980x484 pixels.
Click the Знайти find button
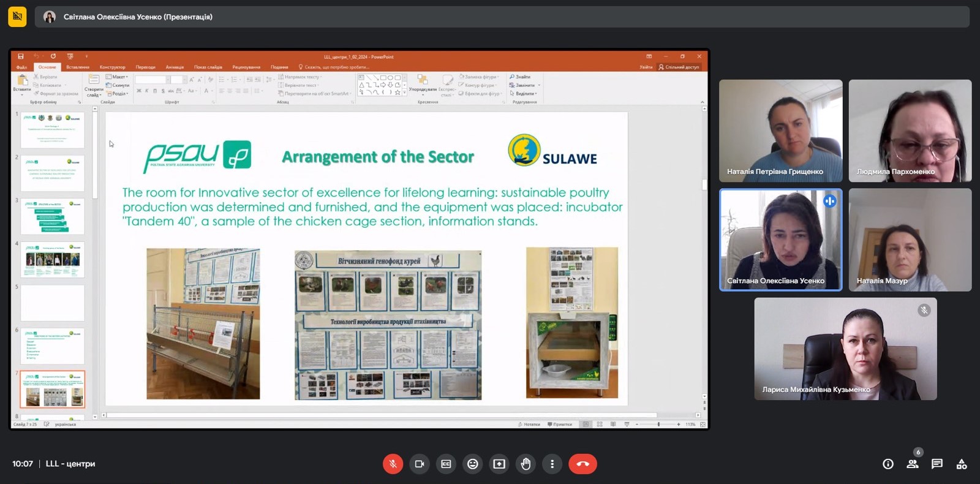point(520,77)
